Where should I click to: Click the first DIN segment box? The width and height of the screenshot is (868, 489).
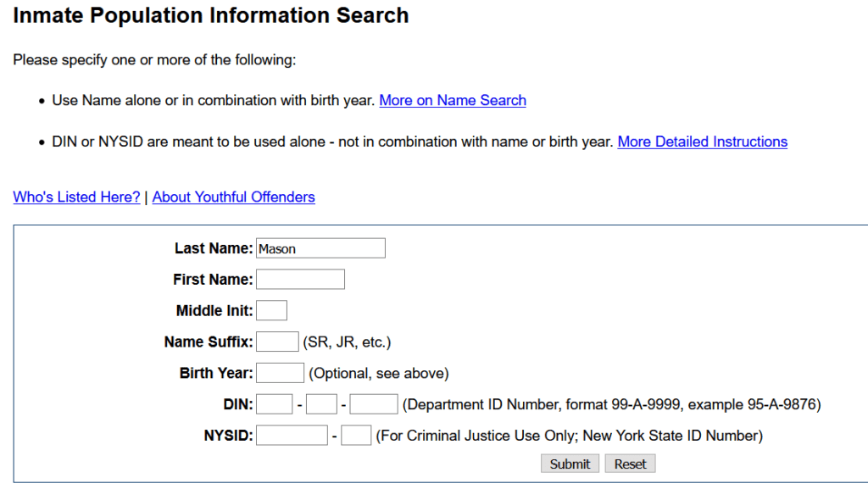click(274, 403)
